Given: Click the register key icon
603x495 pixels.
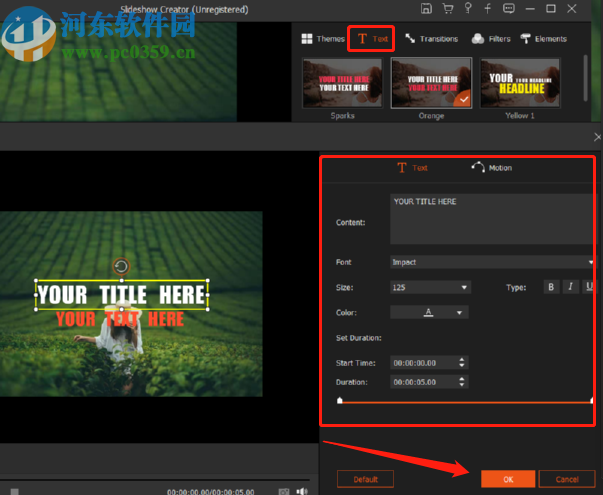Looking at the screenshot, I should pyautogui.click(x=468, y=8).
